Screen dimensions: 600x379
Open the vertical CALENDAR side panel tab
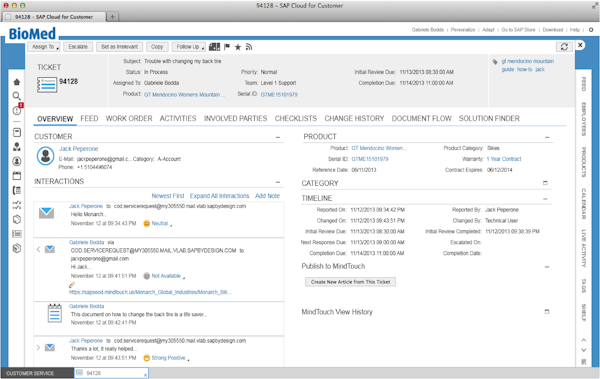click(584, 204)
